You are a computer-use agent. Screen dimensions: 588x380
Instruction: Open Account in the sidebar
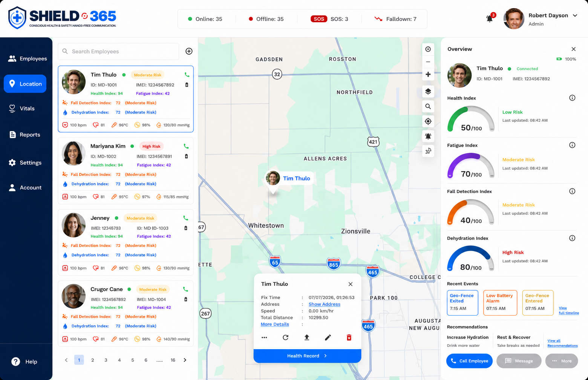point(25,187)
